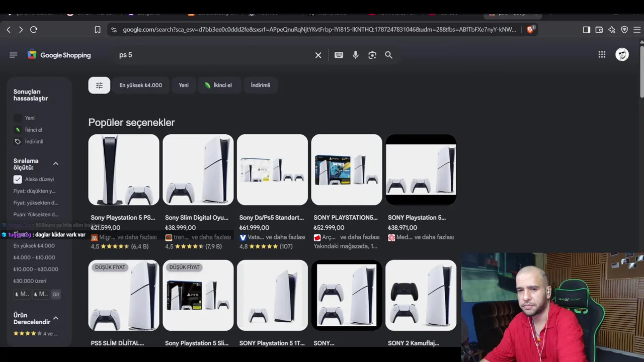Choose the sidebar 'En yüksek ₺4.000' price range
This screenshot has height=362, width=644.
[34, 246]
